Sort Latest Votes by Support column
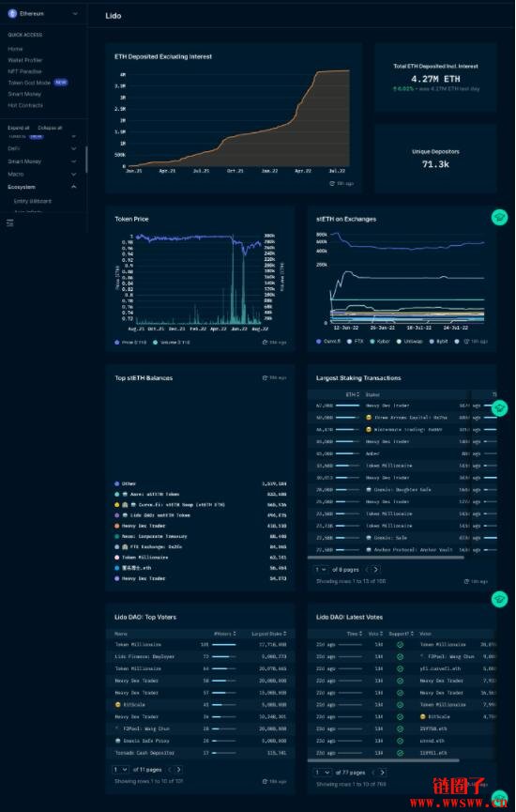The height and width of the screenshot is (812, 516). [x=402, y=634]
